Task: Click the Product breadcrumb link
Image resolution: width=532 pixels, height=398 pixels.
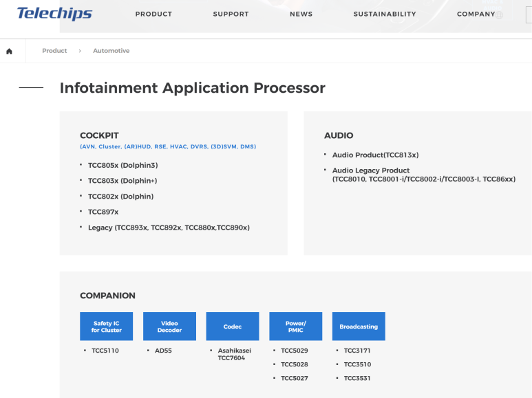Action: pyautogui.click(x=54, y=51)
